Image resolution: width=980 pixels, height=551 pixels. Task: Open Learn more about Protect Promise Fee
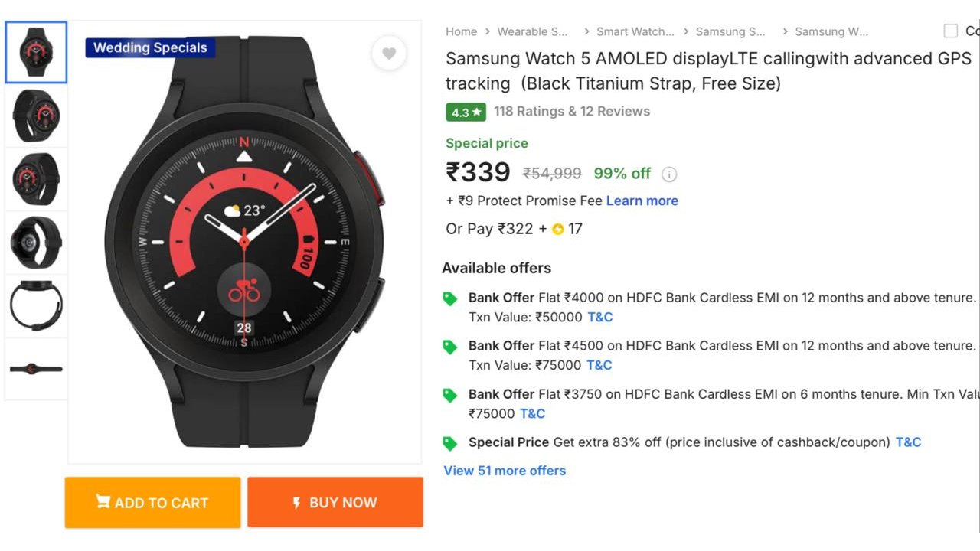pos(642,201)
